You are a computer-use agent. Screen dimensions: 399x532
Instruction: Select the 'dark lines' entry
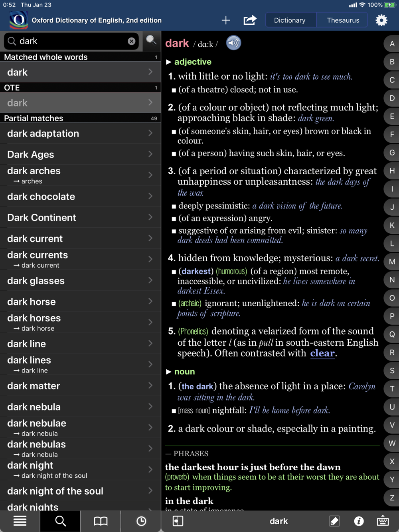point(80,365)
